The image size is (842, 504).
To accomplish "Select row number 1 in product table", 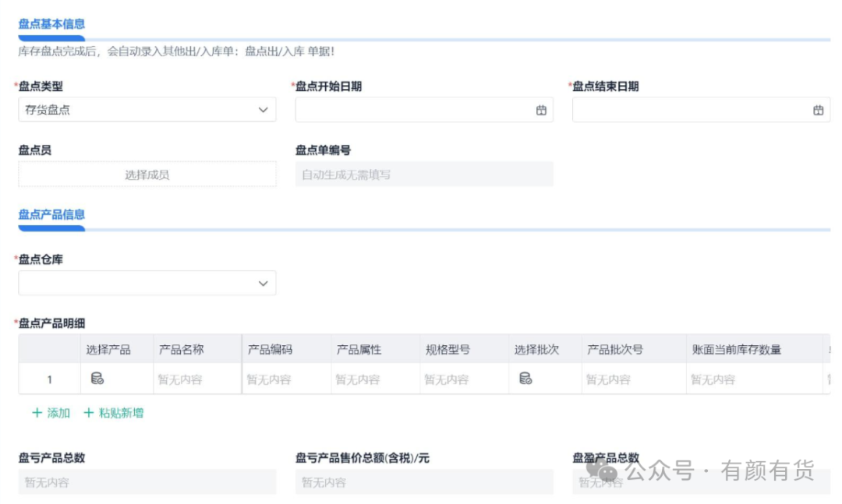I will tap(49, 379).
